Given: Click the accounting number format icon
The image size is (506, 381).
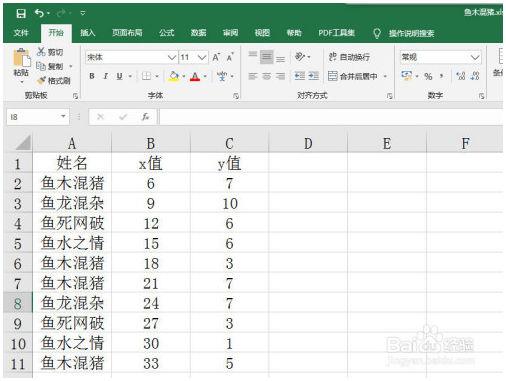Looking at the screenshot, I should [x=407, y=76].
